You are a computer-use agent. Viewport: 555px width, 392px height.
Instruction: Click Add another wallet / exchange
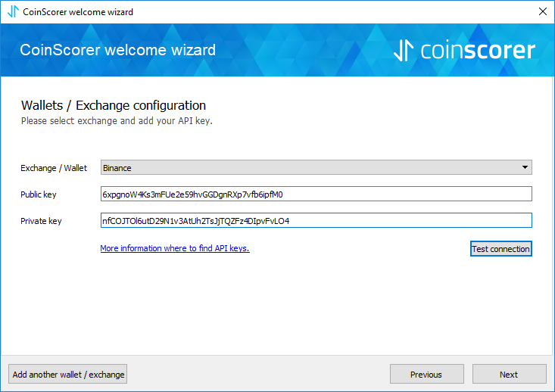click(68, 375)
